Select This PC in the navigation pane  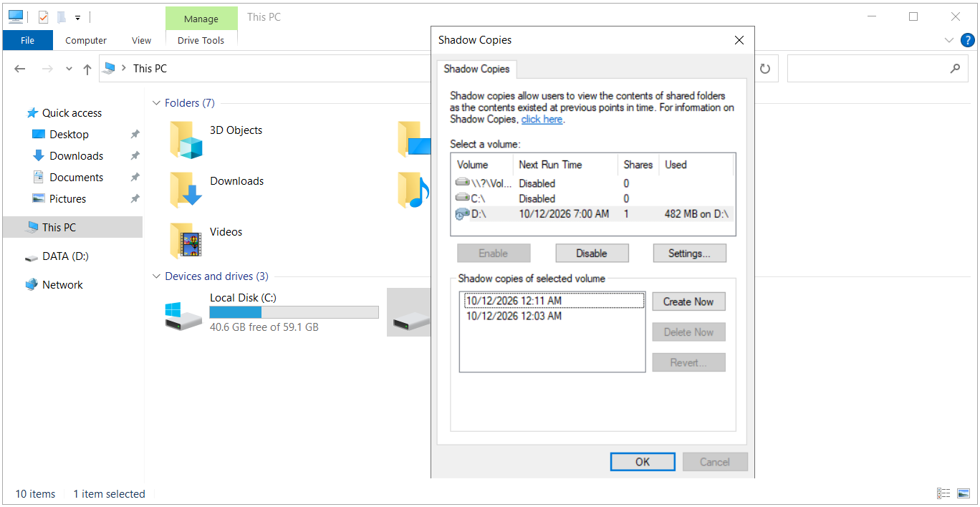pyautogui.click(x=72, y=228)
